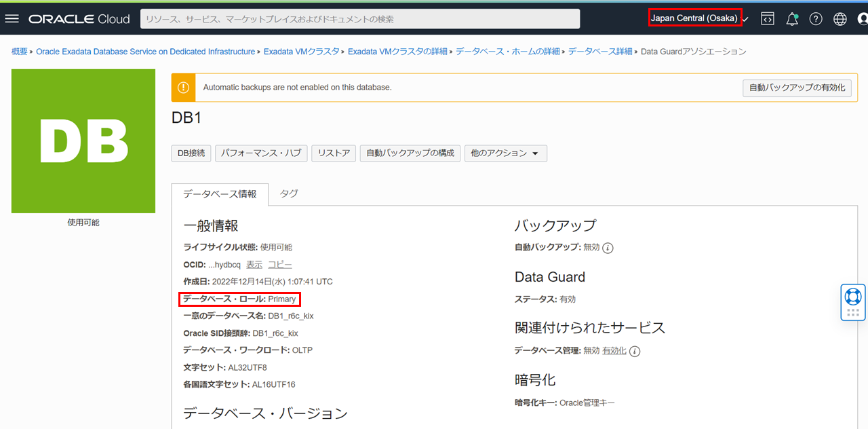This screenshot has height=429, width=868.
Task: Open Cloud Shell developer tools icon
Action: [x=768, y=19]
